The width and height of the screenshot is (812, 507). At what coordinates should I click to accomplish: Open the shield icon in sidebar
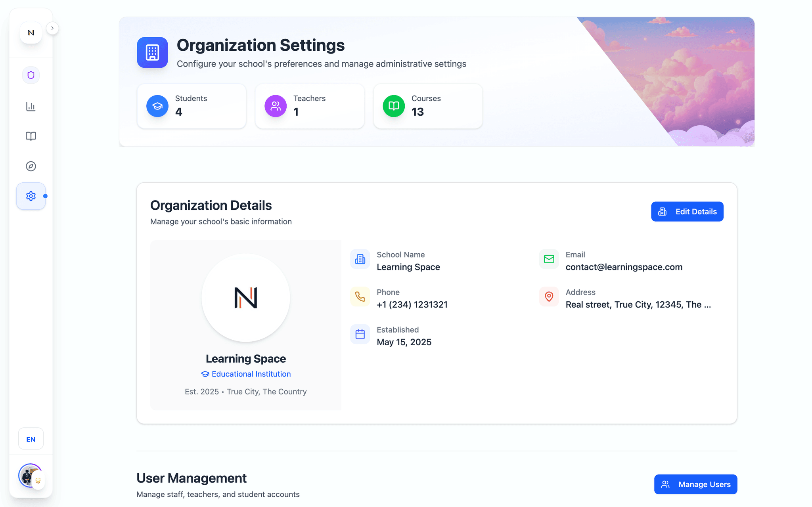[x=31, y=75]
